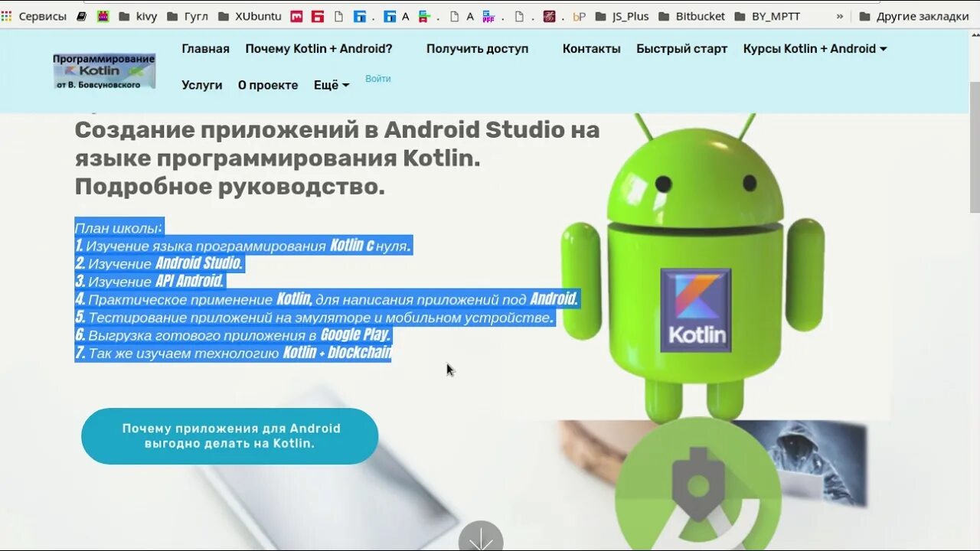Click line 4 about Практическое применение Kotlin

327,299
